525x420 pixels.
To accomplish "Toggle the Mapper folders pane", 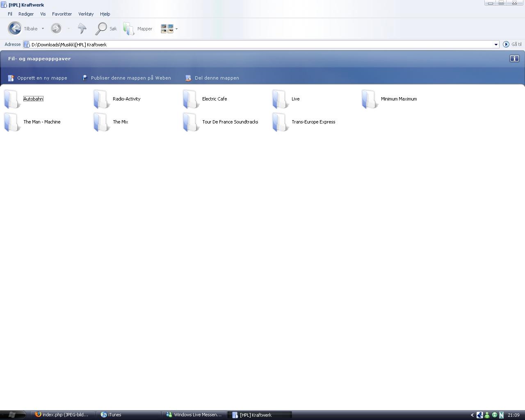I will point(138,29).
